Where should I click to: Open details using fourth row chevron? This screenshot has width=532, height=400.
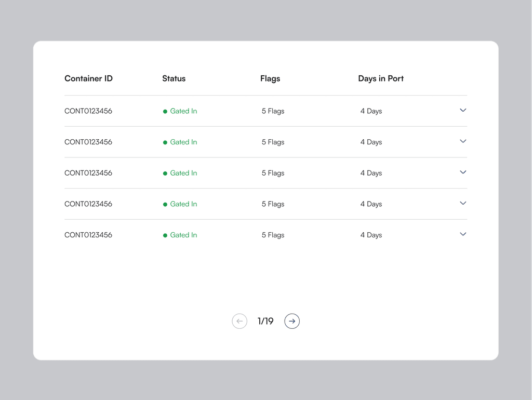point(463,203)
